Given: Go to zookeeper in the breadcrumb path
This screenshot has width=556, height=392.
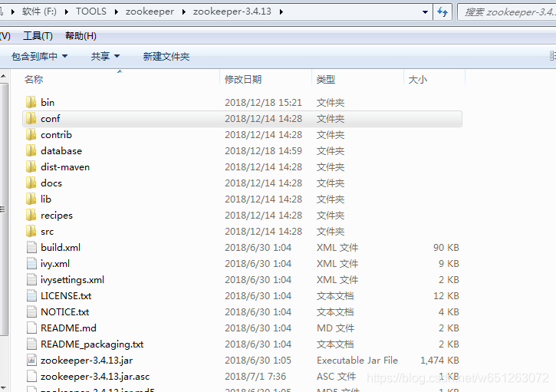Looking at the screenshot, I should (x=150, y=12).
